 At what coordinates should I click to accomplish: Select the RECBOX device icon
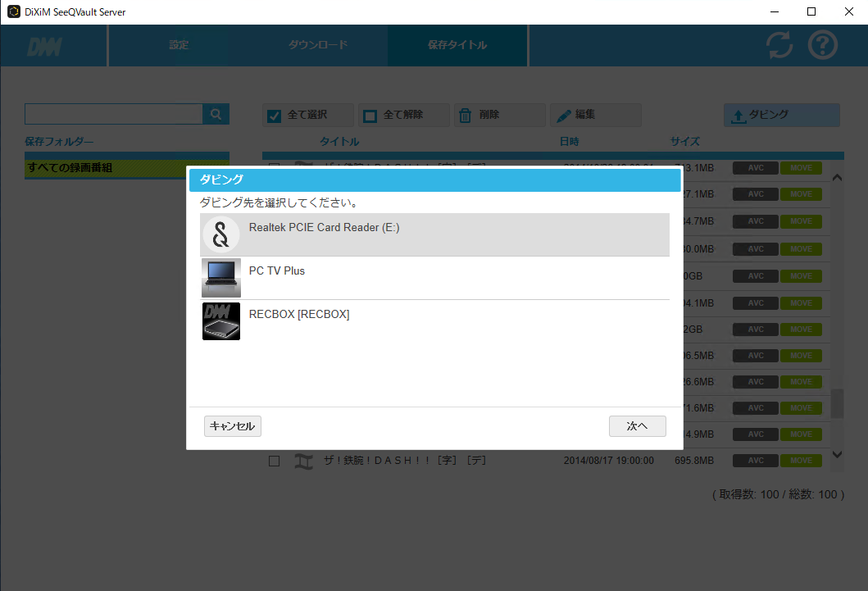click(x=221, y=321)
